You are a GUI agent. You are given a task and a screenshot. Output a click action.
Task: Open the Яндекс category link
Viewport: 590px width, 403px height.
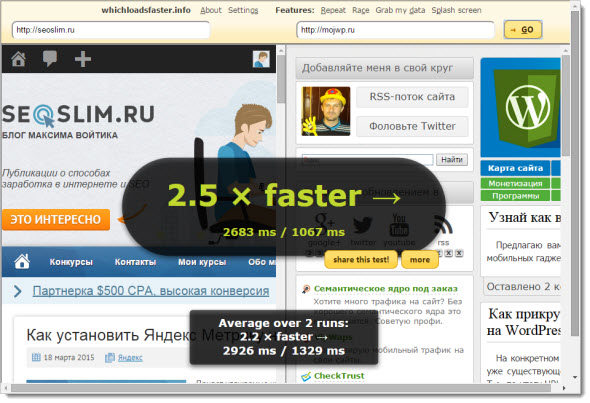(130, 357)
